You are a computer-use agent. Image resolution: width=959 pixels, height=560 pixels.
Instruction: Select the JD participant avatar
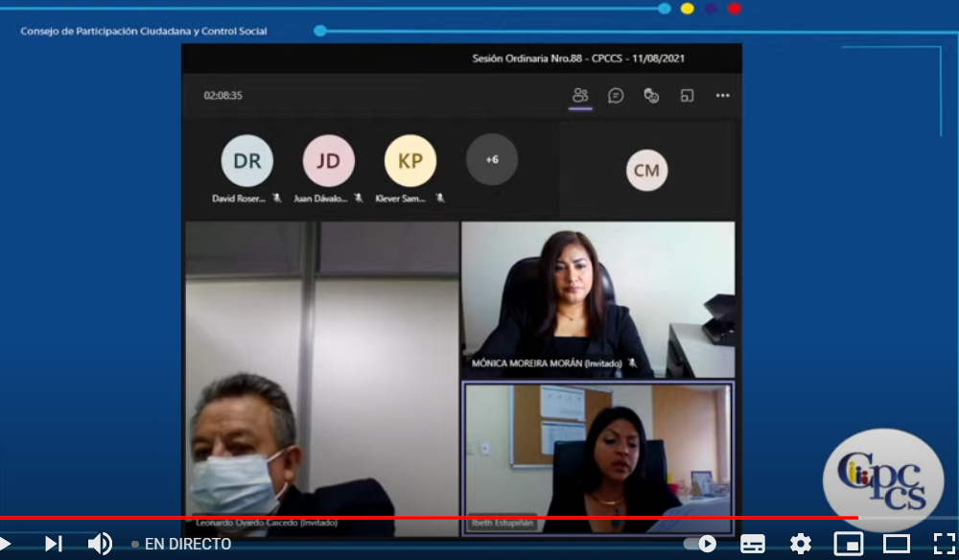(328, 161)
